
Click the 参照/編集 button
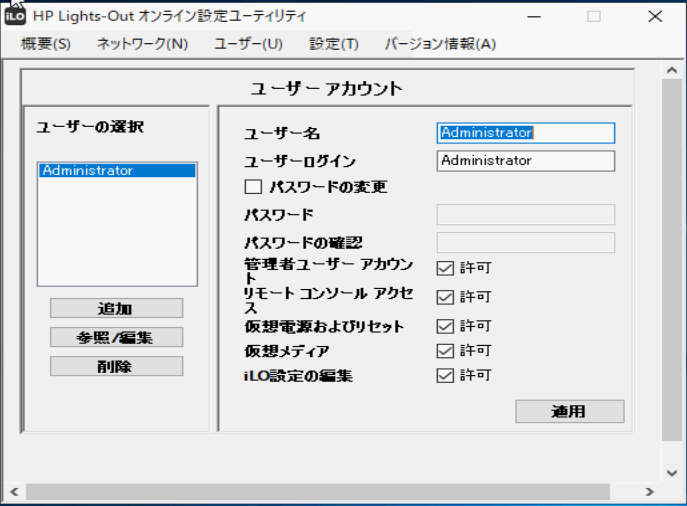pos(117,337)
